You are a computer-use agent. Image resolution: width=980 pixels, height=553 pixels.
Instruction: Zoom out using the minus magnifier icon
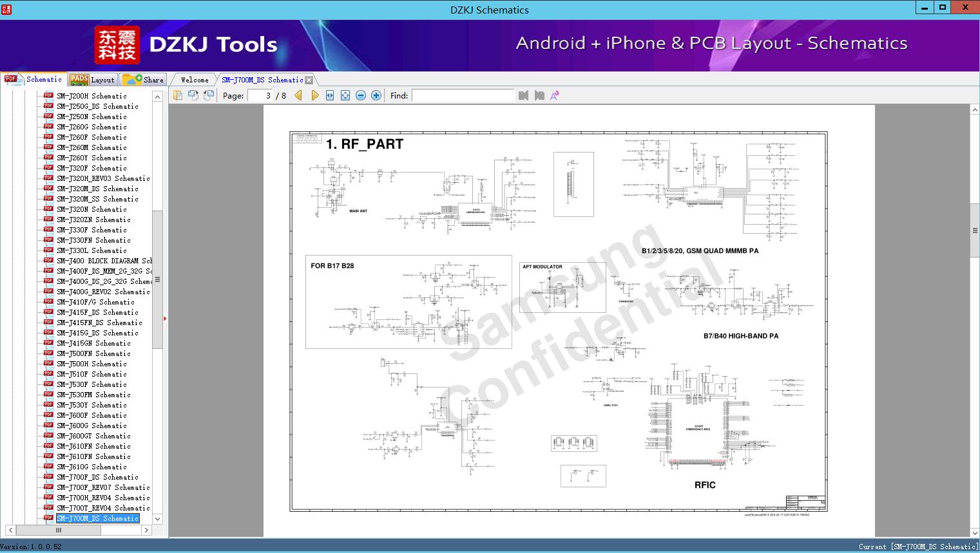click(x=361, y=95)
